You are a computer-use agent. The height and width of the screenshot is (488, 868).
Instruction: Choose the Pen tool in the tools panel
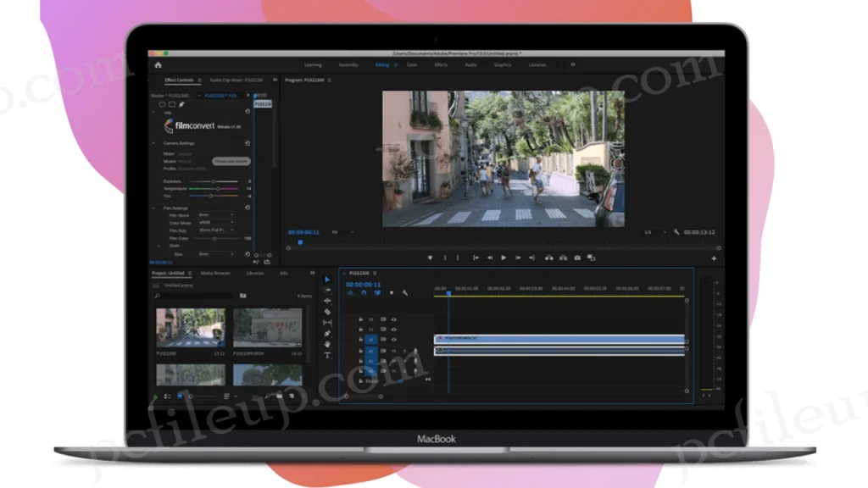[328, 333]
